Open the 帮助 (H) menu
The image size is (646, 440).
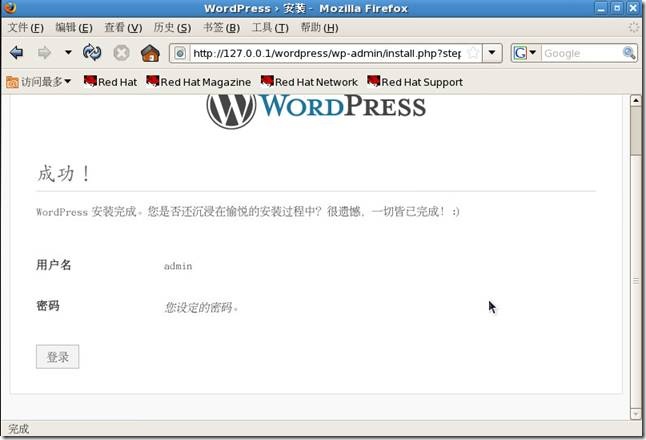pyautogui.click(x=319, y=28)
